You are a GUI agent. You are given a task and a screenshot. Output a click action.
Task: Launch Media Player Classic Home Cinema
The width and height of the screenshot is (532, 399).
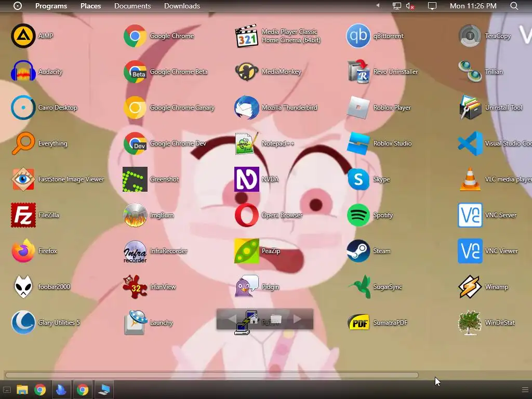click(x=247, y=36)
